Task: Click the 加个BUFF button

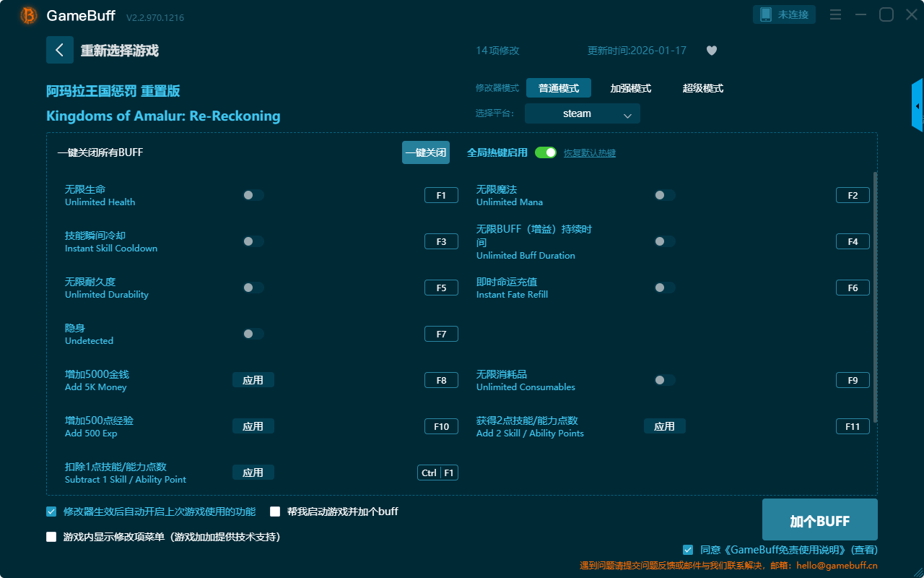Action: 819,521
